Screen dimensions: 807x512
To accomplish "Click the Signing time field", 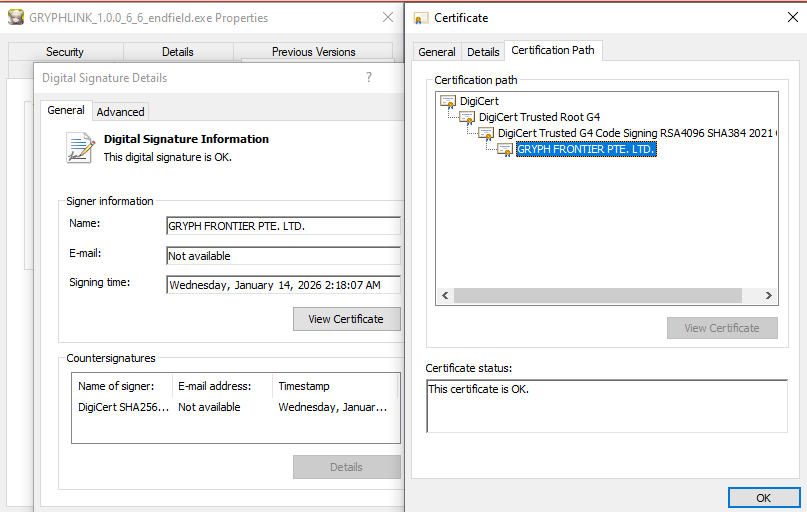I will click(x=284, y=285).
